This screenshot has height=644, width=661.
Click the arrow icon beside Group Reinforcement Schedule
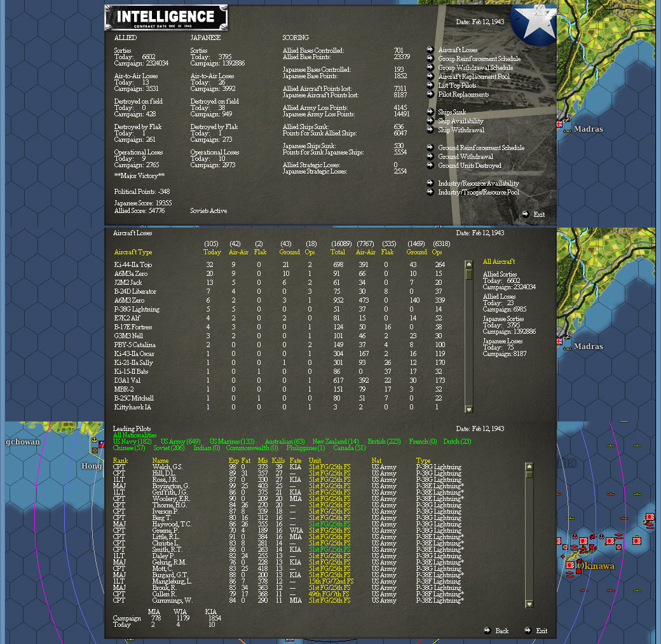[430, 58]
